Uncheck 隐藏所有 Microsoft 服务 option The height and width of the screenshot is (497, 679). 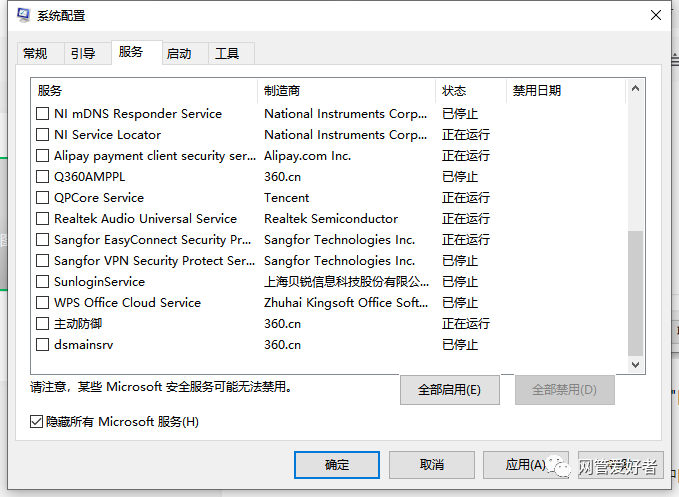coord(36,421)
